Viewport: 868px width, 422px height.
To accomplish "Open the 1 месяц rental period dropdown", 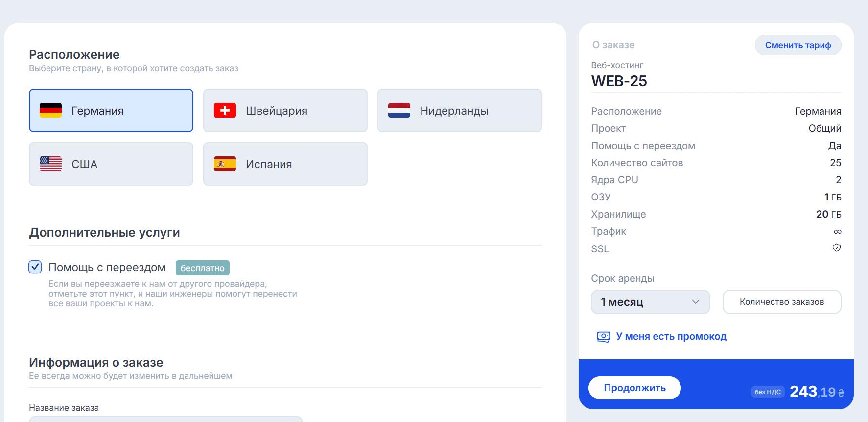I will (650, 302).
